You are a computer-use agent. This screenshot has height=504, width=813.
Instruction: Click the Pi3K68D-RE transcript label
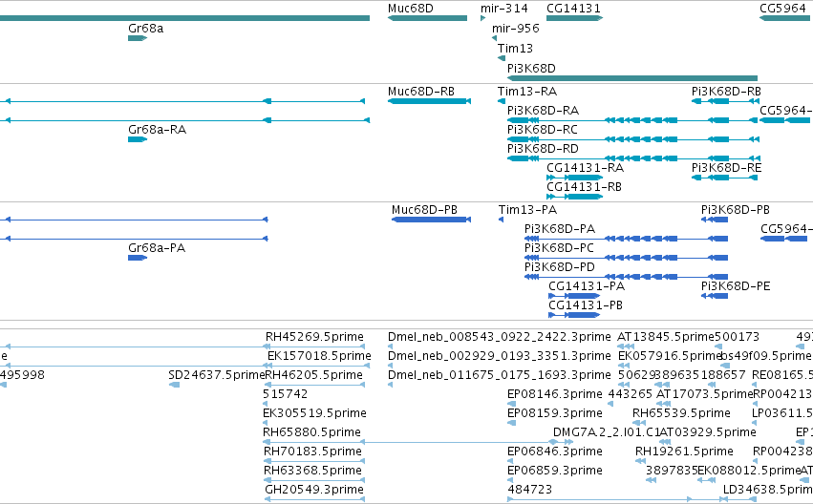click(x=726, y=168)
